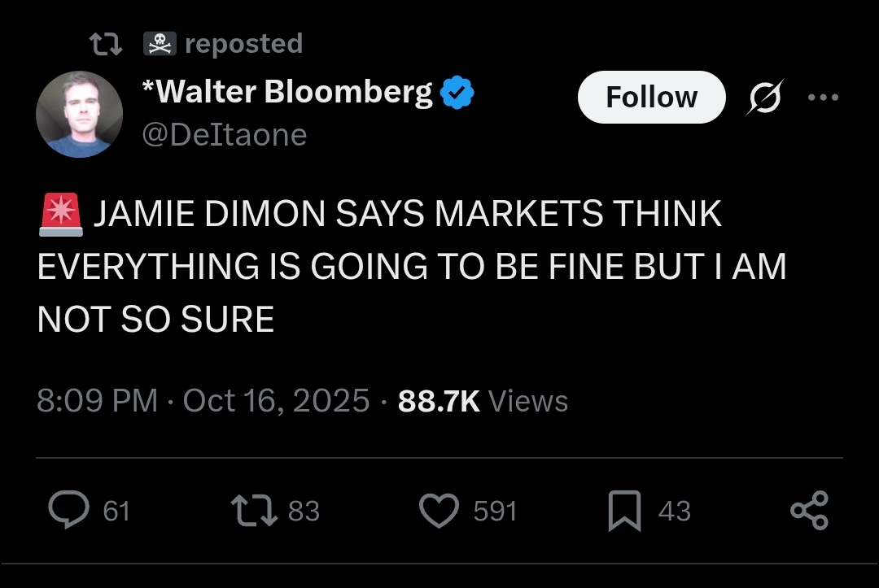
Task: Bookmark the post with the bookmark icon
Action: tap(624, 510)
